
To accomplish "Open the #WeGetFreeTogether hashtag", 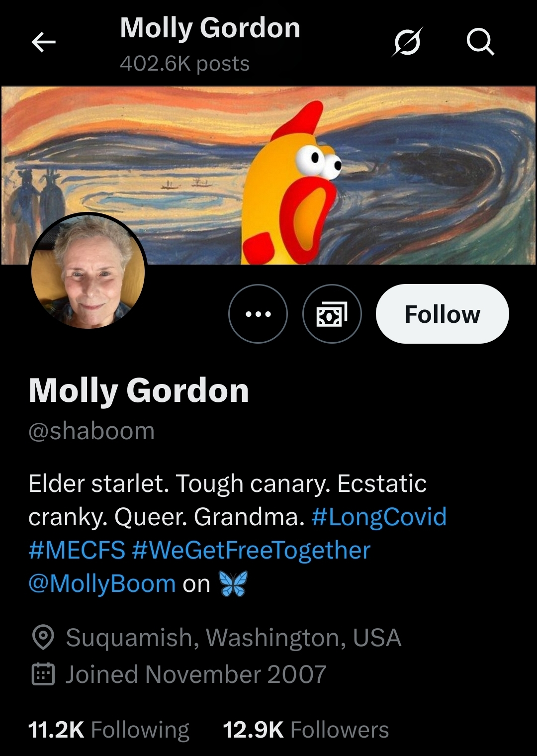I will 252,551.
